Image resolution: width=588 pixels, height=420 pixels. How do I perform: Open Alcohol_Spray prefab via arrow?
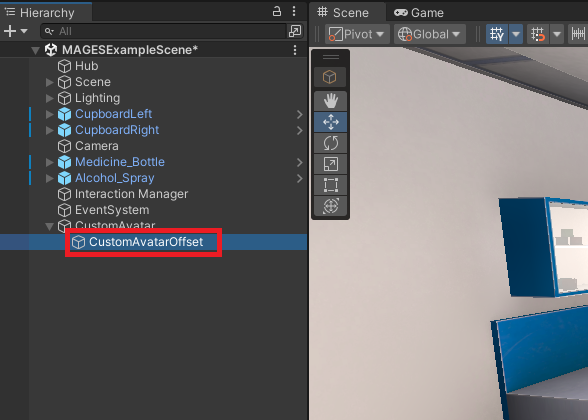pyautogui.click(x=299, y=178)
